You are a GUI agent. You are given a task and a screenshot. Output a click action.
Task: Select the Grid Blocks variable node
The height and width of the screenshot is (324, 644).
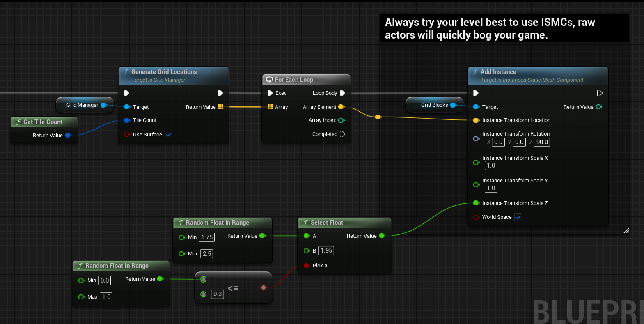(x=434, y=105)
